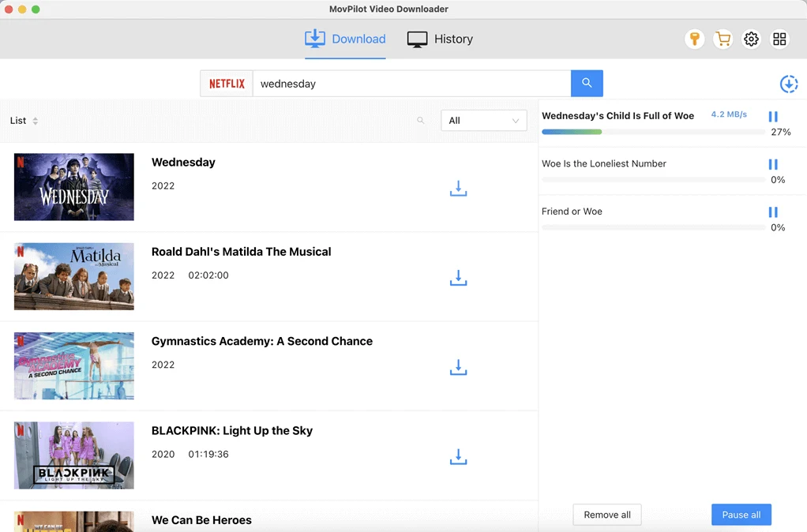The width and height of the screenshot is (807, 532).
Task: Toggle the List sort arrows
Action: coord(36,121)
